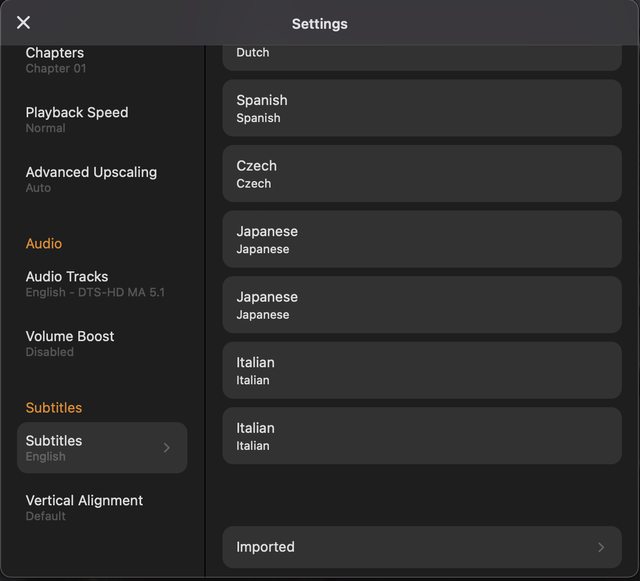640x581 pixels.
Task: Open the Imported subtitles row
Action: [421, 547]
